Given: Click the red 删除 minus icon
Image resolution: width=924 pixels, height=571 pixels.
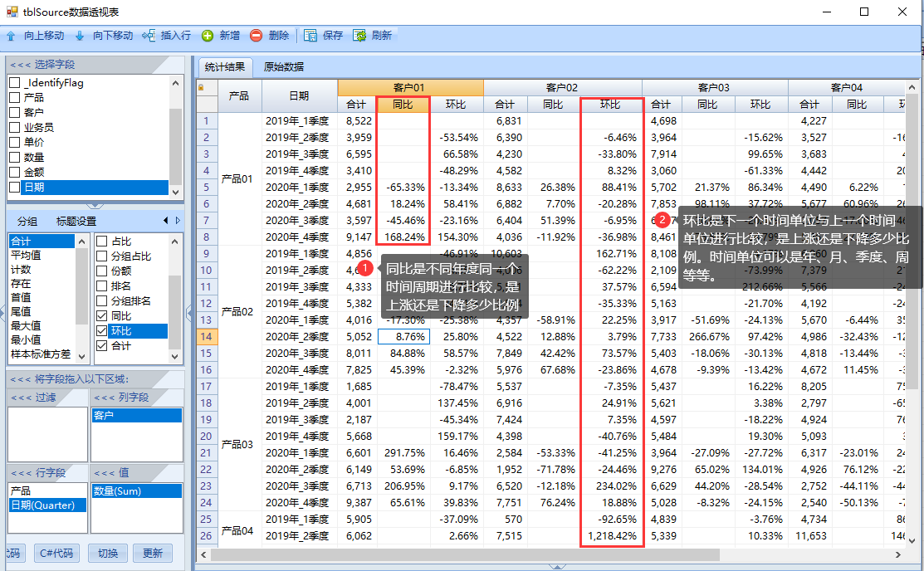Looking at the screenshot, I should pyautogui.click(x=256, y=36).
